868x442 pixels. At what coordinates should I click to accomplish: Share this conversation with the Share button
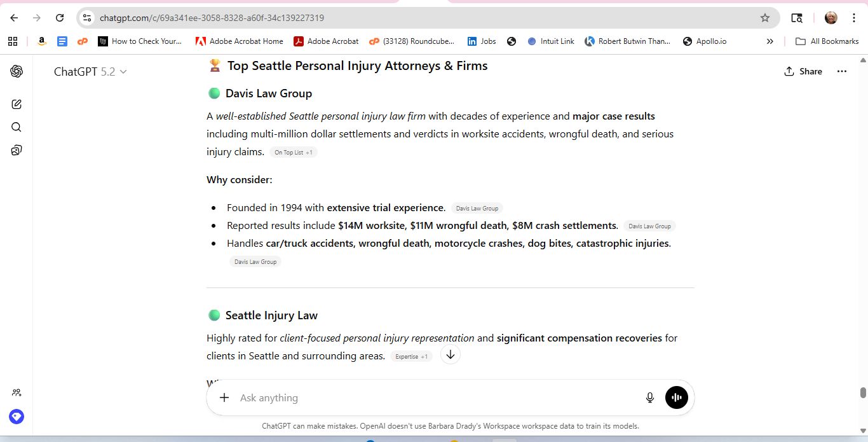pyautogui.click(x=803, y=71)
